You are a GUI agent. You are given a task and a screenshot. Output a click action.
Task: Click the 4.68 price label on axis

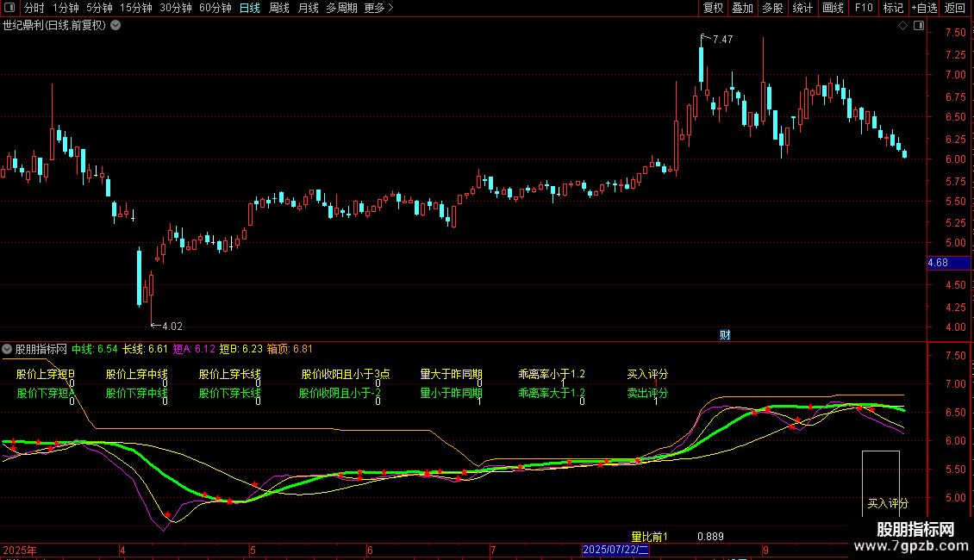(938, 263)
